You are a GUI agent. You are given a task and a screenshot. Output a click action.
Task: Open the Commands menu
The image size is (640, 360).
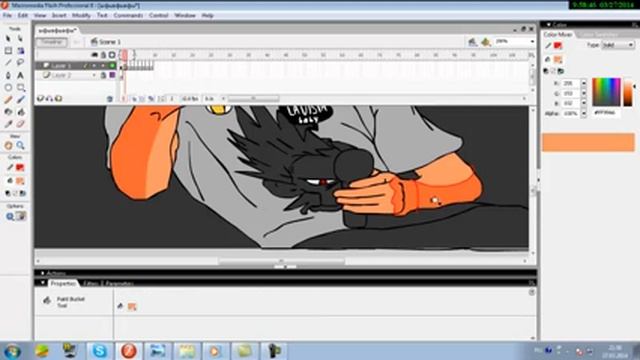tap(128, 16)
